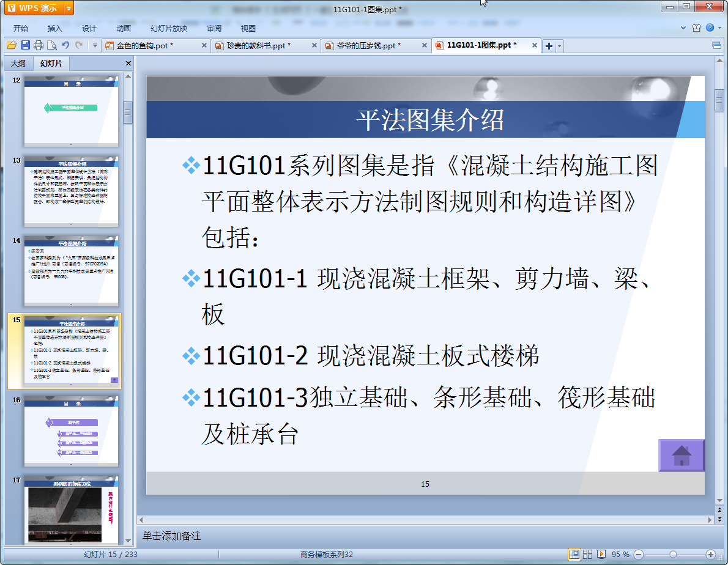Switch the side panel to 大纲 (Outline)
This screenshot has width=728, height=565.
(x=18, y=64)
